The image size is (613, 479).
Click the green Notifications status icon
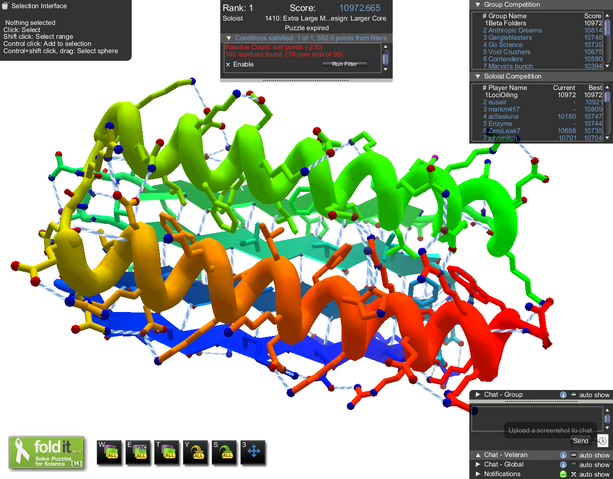pyautogui.click(x=563, y=474)
